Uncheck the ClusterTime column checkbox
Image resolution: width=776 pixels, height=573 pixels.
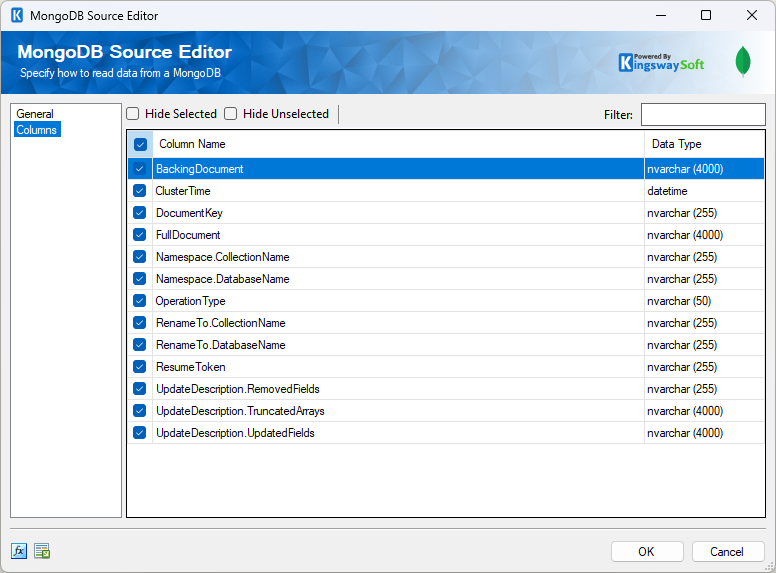tap(140, 191)
